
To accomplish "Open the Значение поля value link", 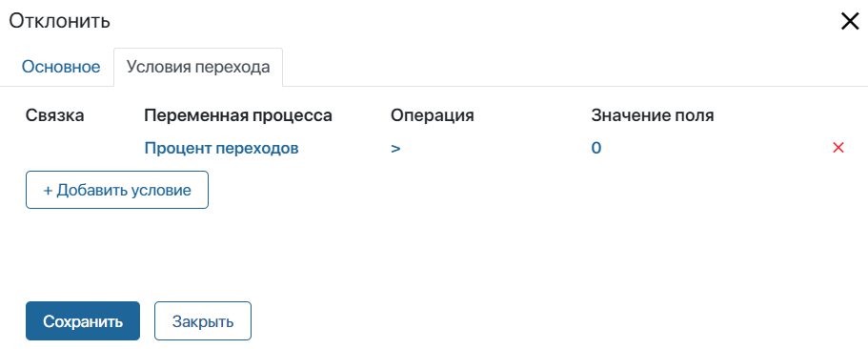I will 596,148.
